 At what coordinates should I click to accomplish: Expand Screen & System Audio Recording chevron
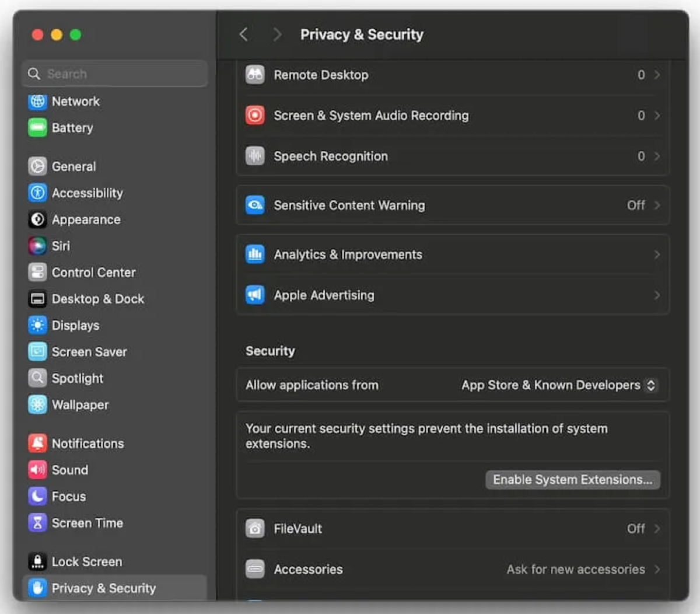(x=657, y=116)
